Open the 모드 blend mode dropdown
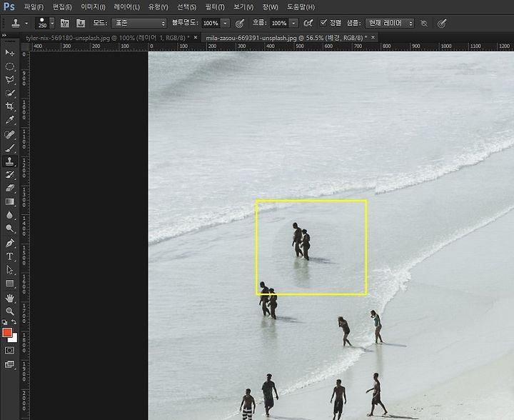 (139, 23)
